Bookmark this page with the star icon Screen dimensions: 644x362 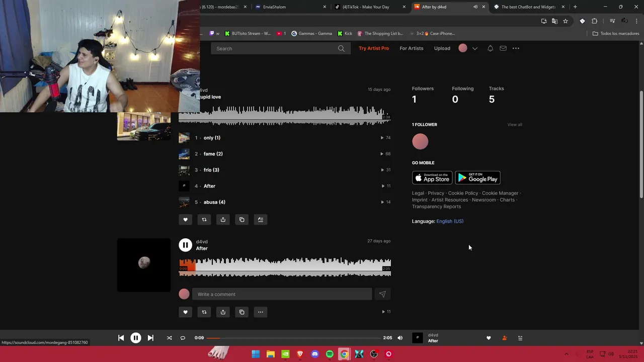(566, 21)
